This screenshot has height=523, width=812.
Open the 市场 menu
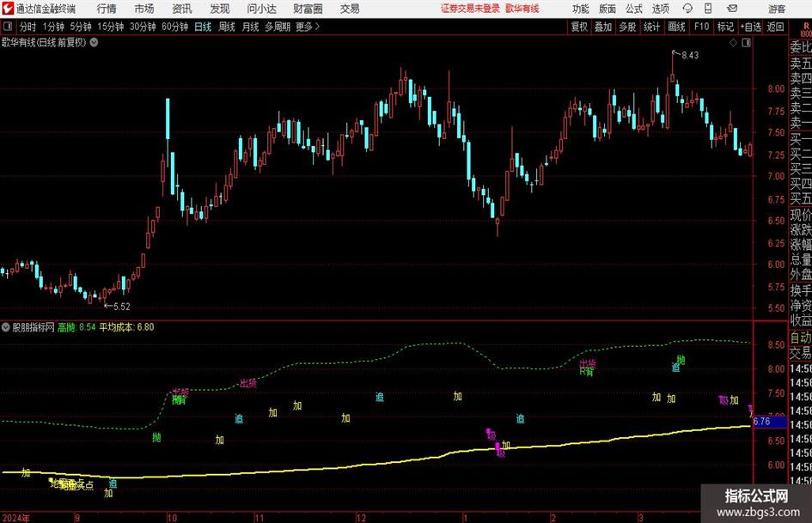pos(144,9)
